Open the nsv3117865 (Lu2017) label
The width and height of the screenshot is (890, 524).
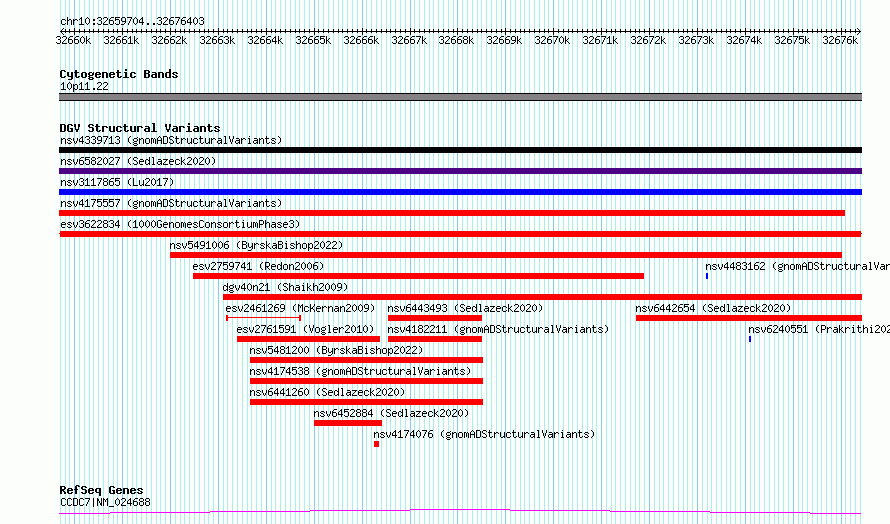pos(117,182)
